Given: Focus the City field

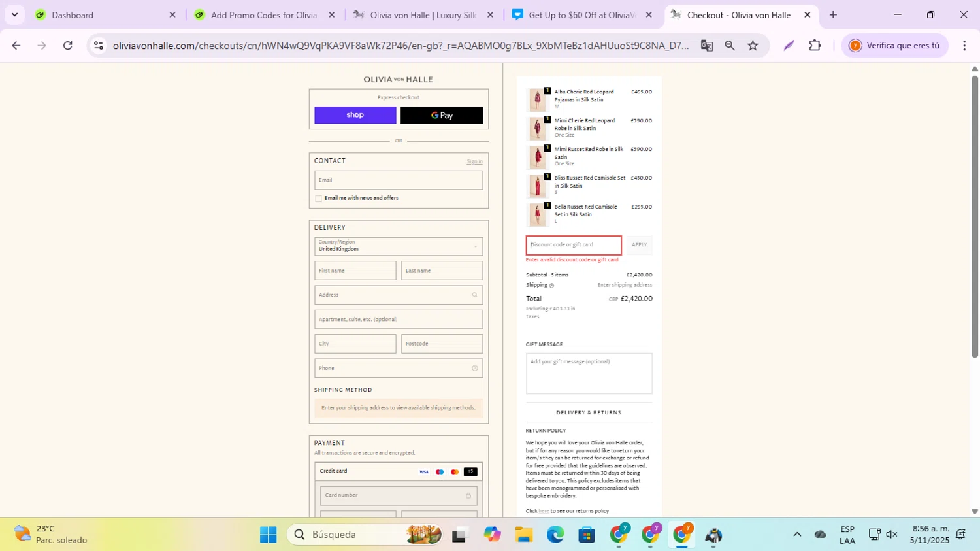Looking at the screenshot, I should click(x=355, y=344).
